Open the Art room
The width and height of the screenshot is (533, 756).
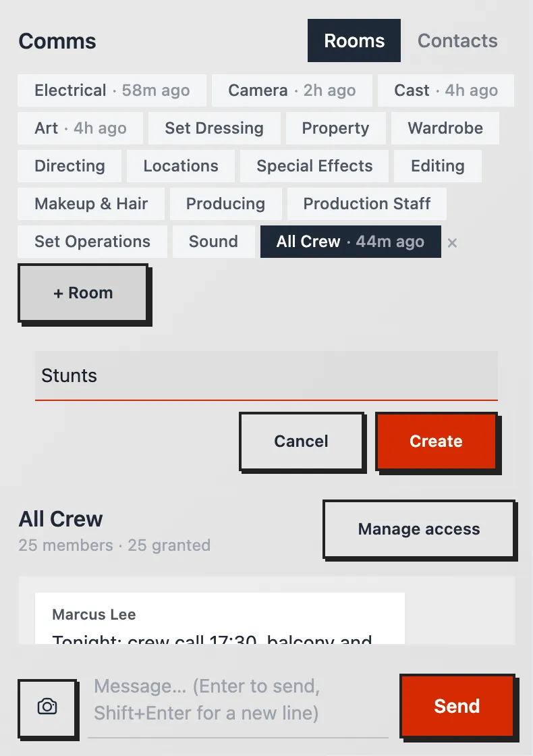pos(80,128)
